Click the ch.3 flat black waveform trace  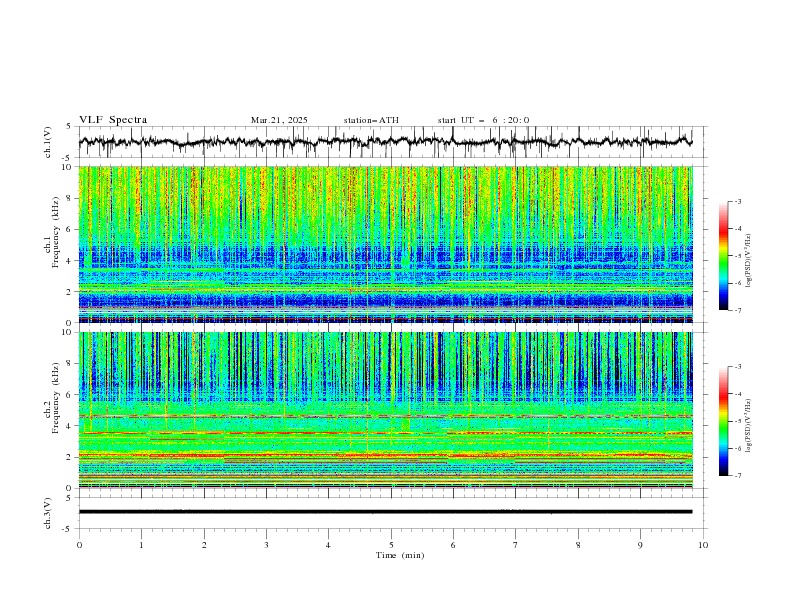click(385, 512)
